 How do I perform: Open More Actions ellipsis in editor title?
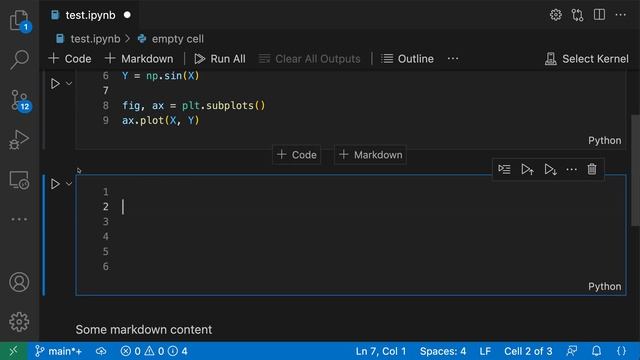[x=621, y=15]
